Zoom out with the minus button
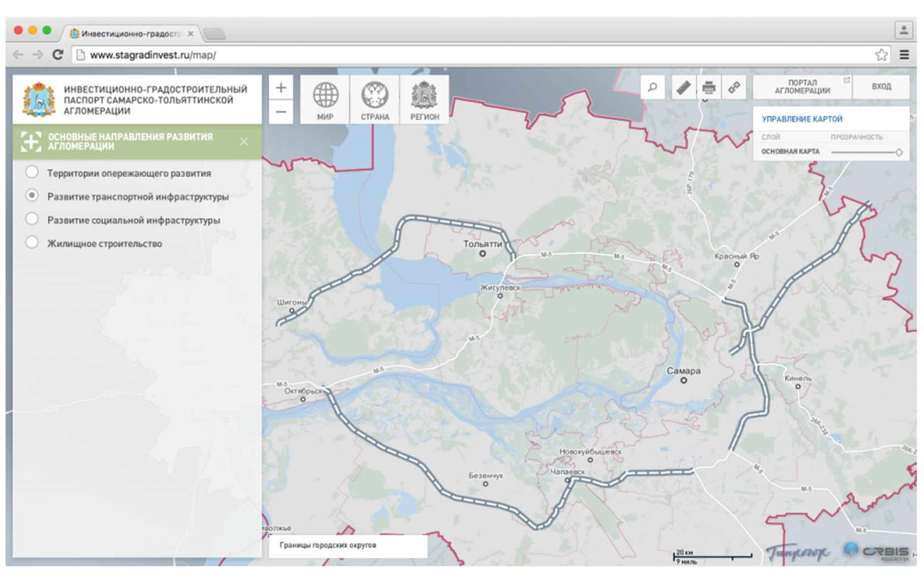Image resolution: width=924 pixels, height=582 pixels. [x=281, y=112]
